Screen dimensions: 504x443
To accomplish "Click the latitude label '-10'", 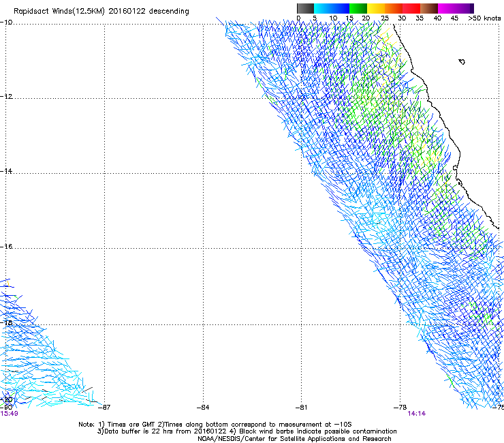I will pyautogui.click(x=6, y=22).
